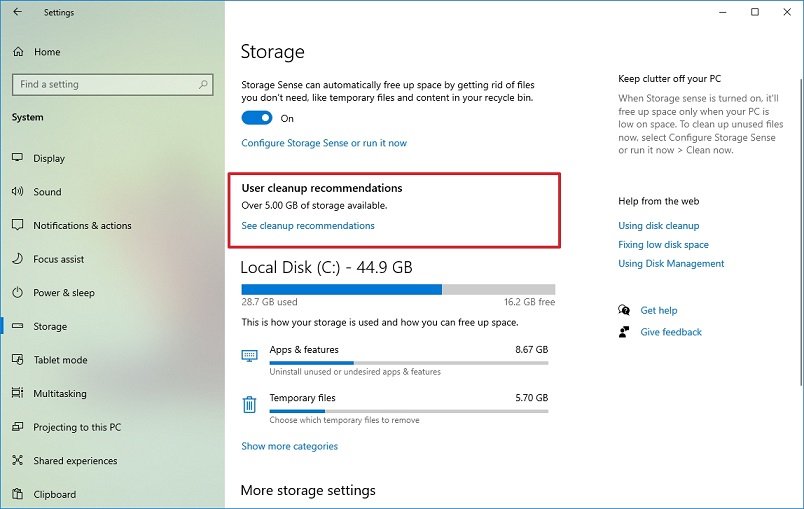This screenshot has height=509, width=804.
Task: Click the Display monitor icon in sidebar
Action: click(x=18, y=158)
